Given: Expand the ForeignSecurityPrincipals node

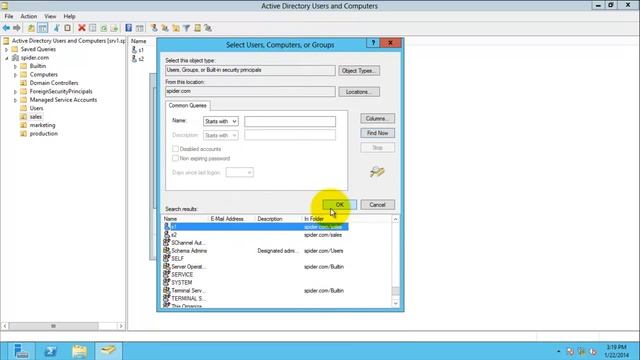Looking at the screenshot, I should click(x=16, y=91).
